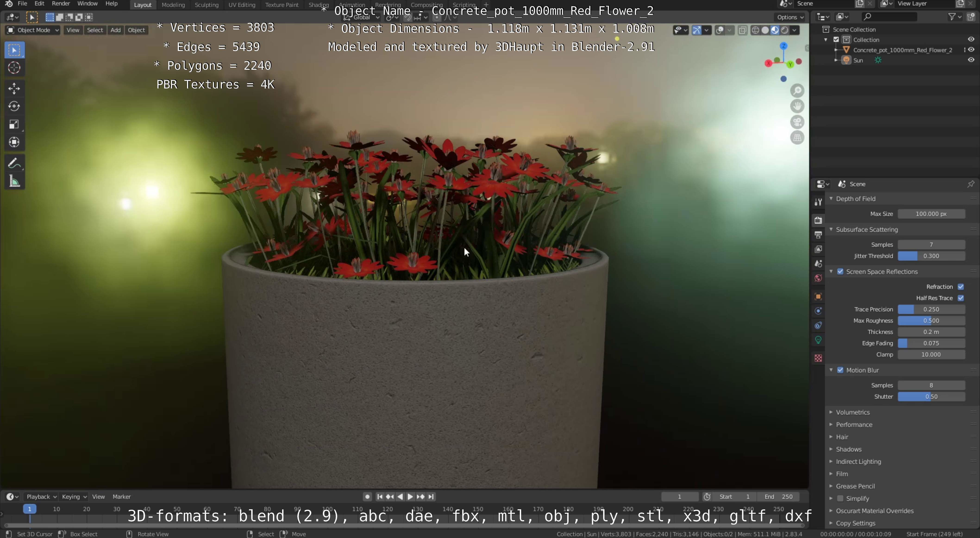Uncheck Half Res Trace

(961, 298)
